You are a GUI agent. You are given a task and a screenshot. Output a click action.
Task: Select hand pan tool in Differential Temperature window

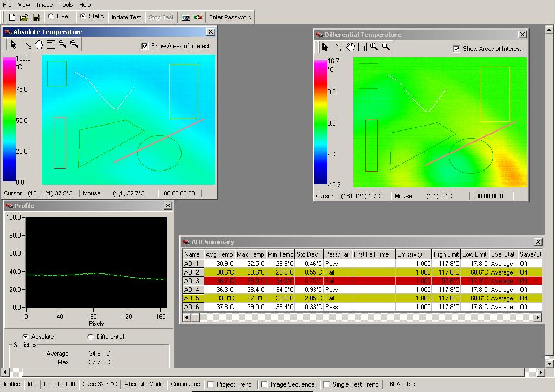tap(351, 47)
